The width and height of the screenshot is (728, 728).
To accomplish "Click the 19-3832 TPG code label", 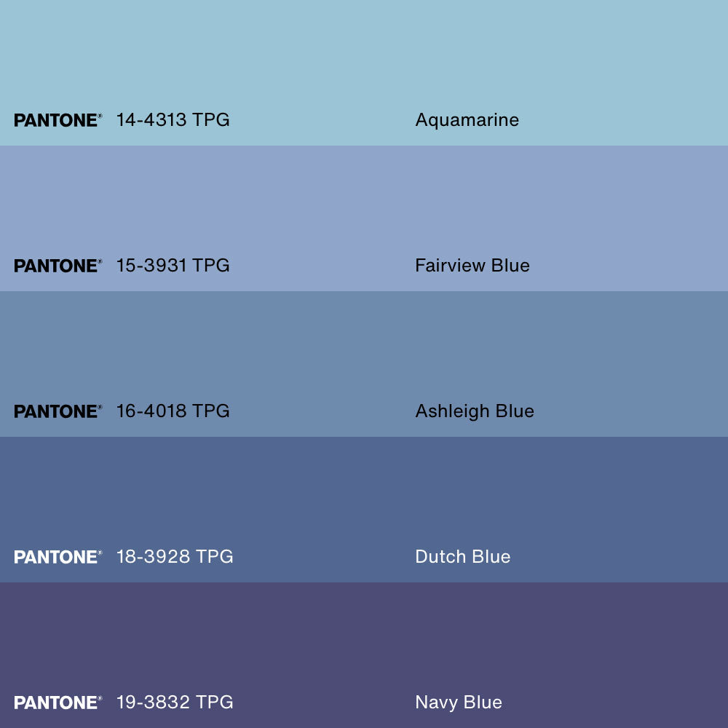I will 175,703.
